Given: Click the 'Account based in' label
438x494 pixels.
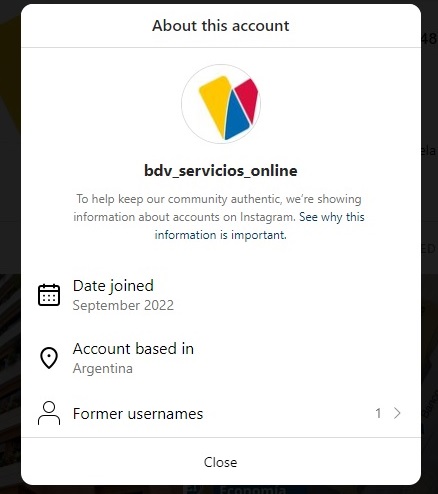Looking at the screenshot, I should [x=133, y=349].
